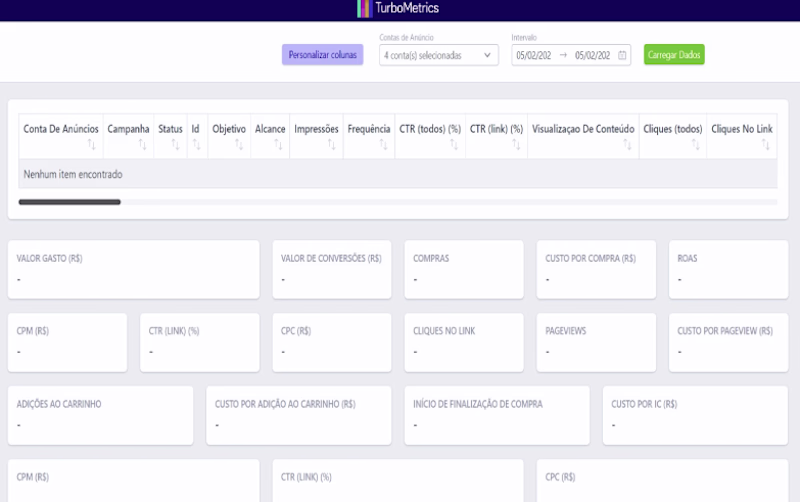The image size is (800, 502).
Task: Click the Objetivo column header text
Action: (229, 129)
